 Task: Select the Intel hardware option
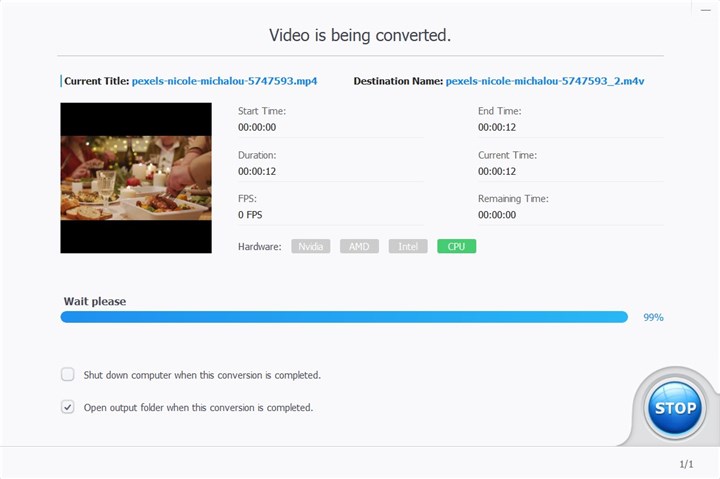[408, 246]
